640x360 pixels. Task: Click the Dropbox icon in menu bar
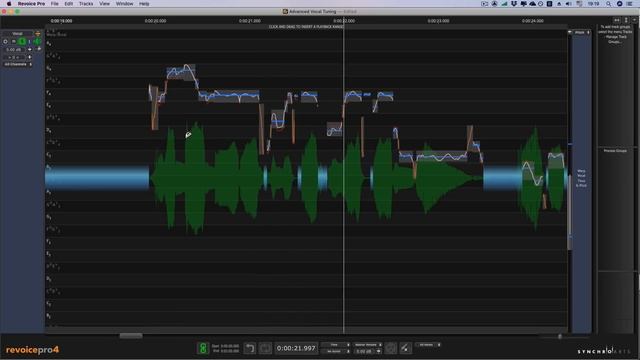click(514, 4)
